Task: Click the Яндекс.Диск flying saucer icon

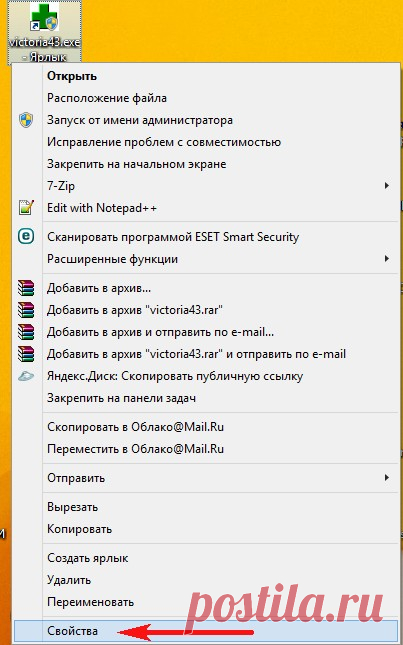Action: (x=26, y=376)
